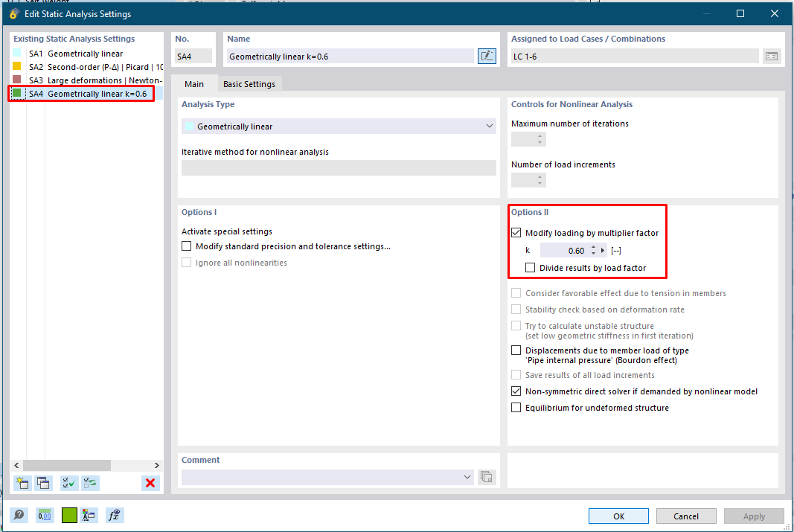794x532 pixels.
Task: Click the Cancel button
Action: coord(686,516)
